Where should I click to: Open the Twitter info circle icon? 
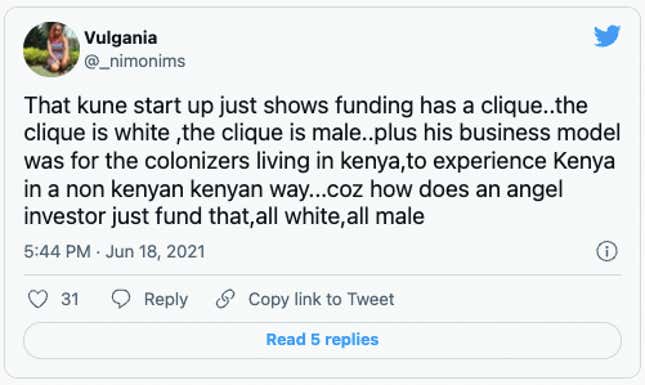coord(607,251)
